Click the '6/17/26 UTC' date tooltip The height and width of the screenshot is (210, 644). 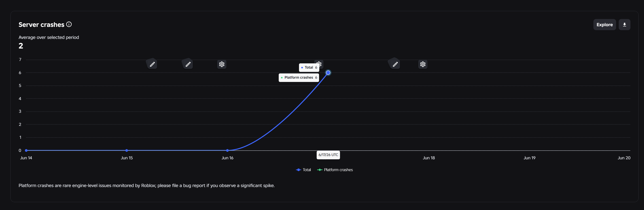328,155
